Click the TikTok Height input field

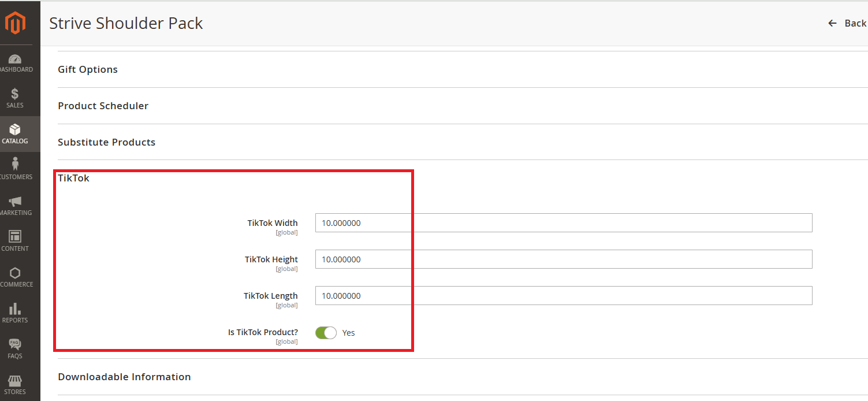564,259
